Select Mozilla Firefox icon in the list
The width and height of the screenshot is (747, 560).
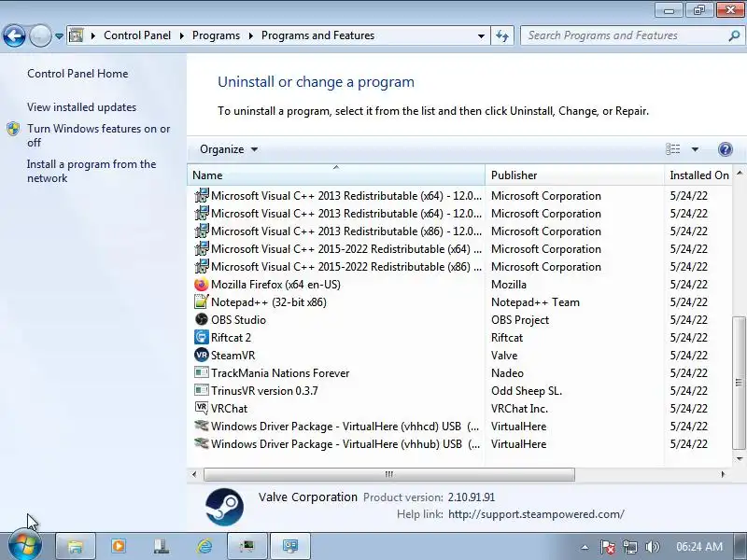click(202, 285)
